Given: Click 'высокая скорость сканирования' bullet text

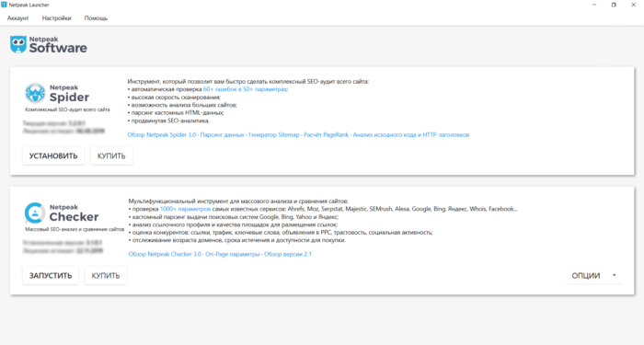Looking at the screenshot, I should pyautogui.click(x=176, y=98).
